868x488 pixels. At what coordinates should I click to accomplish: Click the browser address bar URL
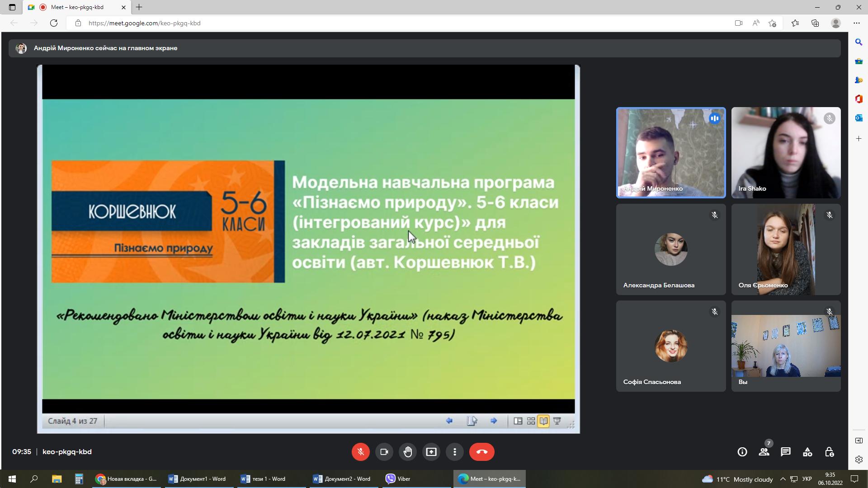[x=145, y=23]
